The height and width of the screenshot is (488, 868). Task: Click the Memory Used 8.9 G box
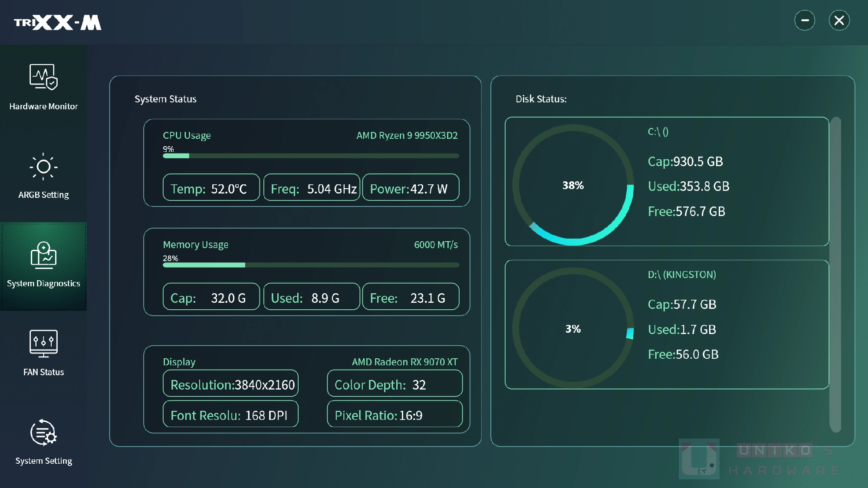pyautogui.click(x=312, y=297)
